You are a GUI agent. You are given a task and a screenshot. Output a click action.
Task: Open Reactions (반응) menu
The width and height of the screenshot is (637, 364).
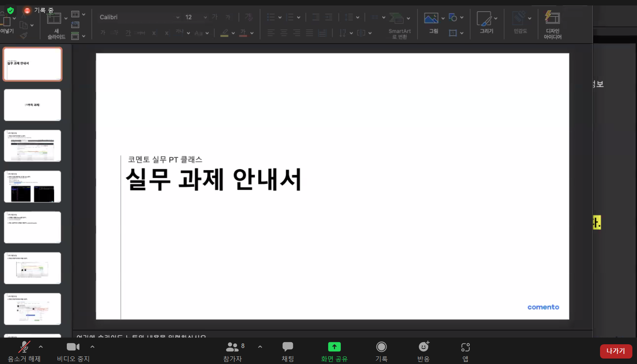point(424,351)
